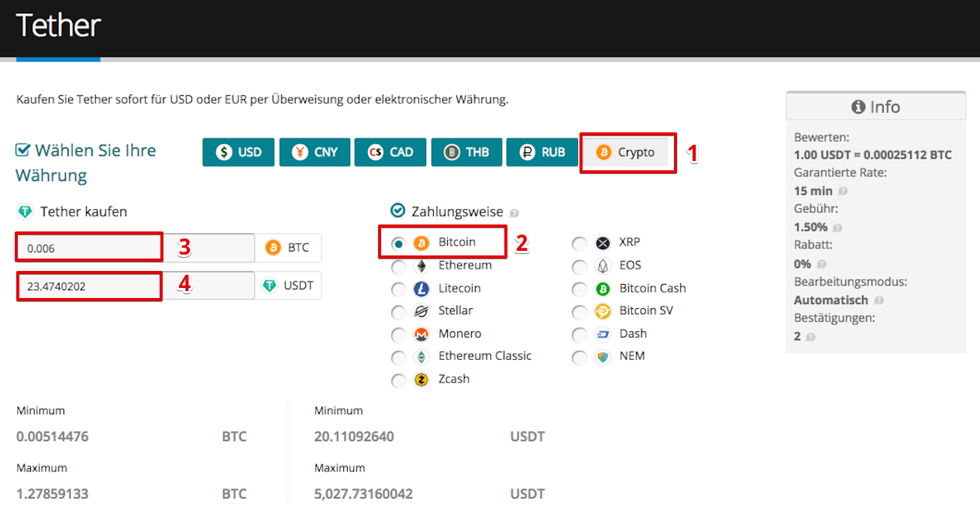Select the EOS radio button
Viewport: 980px width, 514px height.
pos(579,267)
